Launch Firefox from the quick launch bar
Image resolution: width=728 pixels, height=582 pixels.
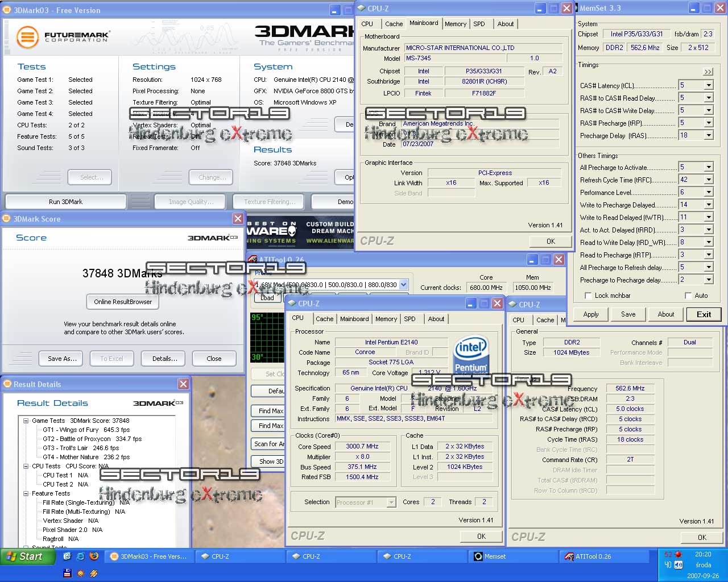click(x=94, y=556)
